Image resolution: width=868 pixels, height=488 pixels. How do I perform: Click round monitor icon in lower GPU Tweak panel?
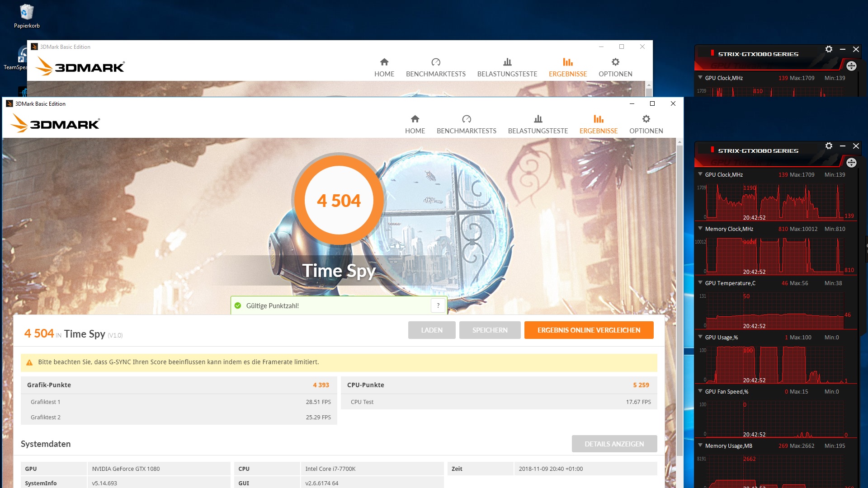click(851, 163)
